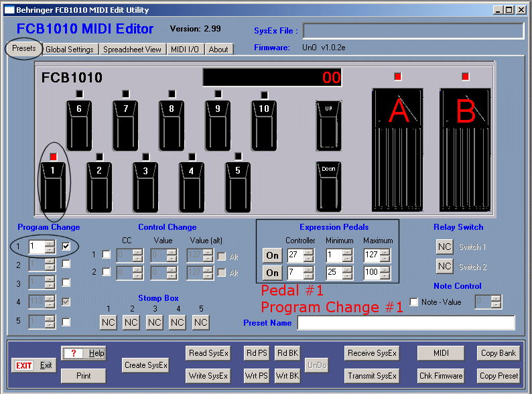Select footswitch pedal 3

click(x=145, y=187)
